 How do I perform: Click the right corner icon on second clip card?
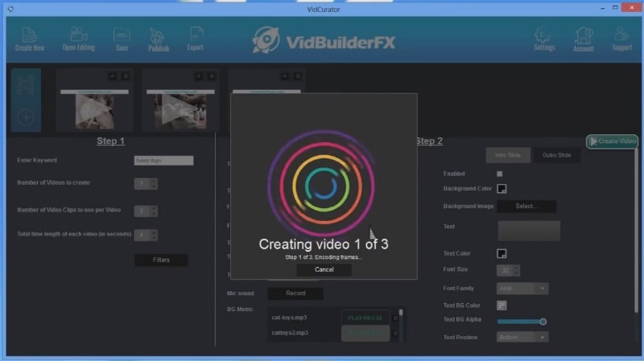coord(212,76)
